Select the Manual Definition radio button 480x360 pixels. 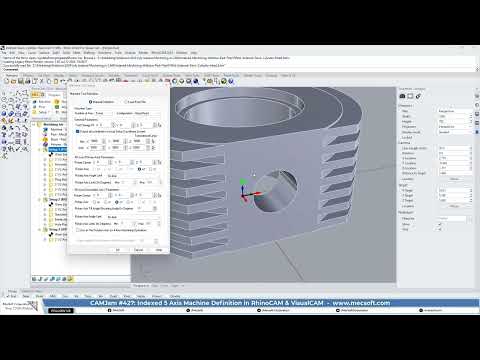pyautogui.click(x=90, y=102)
